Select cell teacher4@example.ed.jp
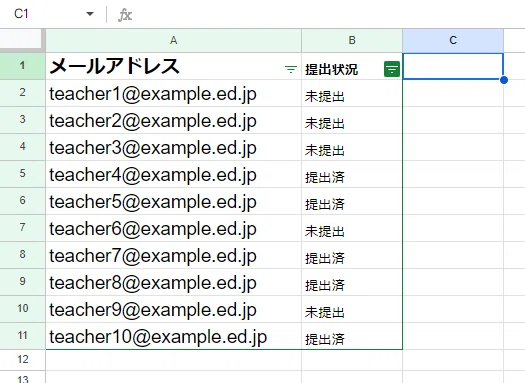The image size is (525, 383). [173, 174]
